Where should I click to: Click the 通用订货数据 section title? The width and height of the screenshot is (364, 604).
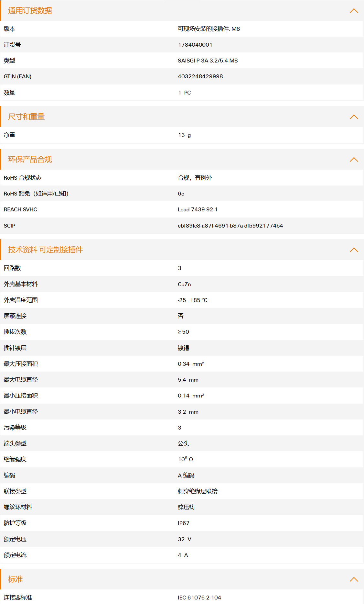pyautogui.click(x=30, y=11)
